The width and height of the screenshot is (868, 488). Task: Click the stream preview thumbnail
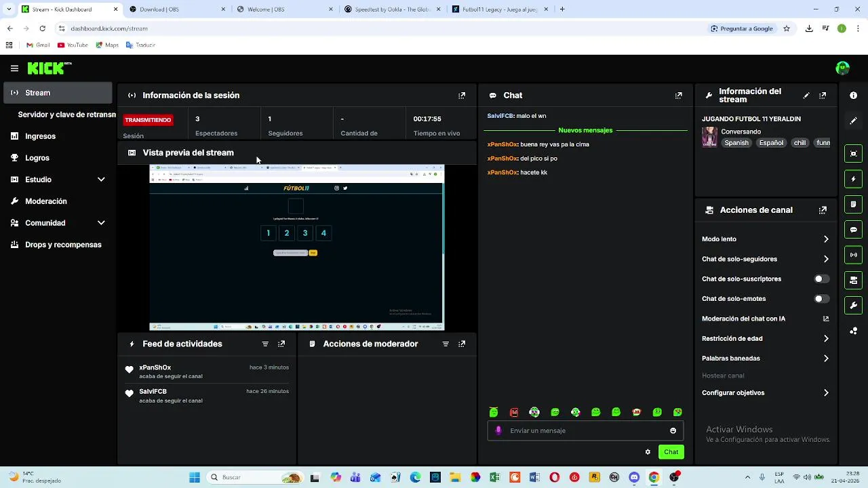pyautogui.click(x=296, y=247)
